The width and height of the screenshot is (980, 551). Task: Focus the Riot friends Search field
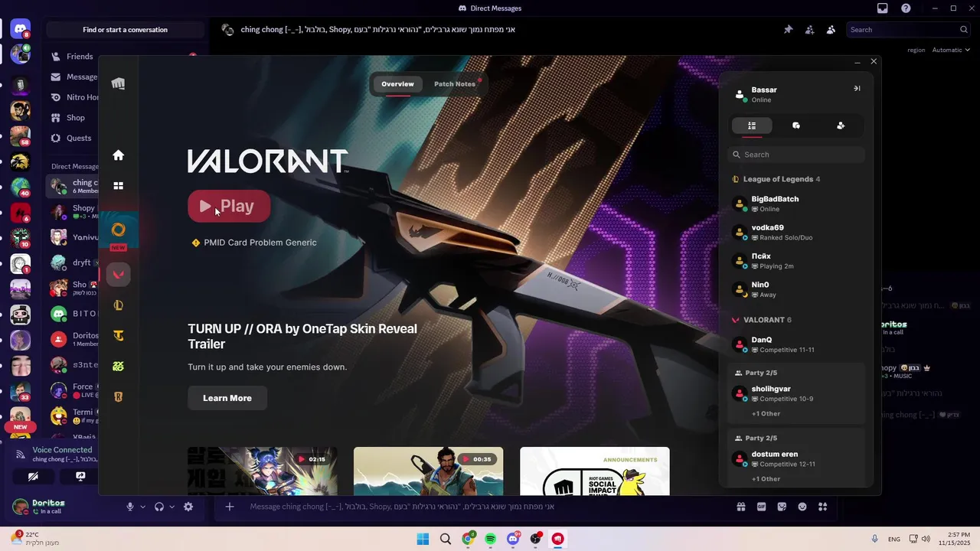click(x=796, y=155)
